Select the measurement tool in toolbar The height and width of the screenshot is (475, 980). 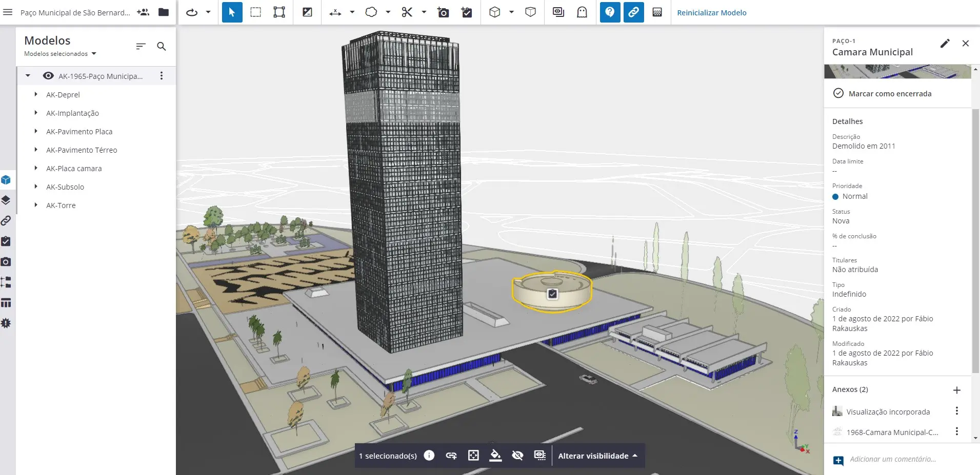(x=335, y=13)
